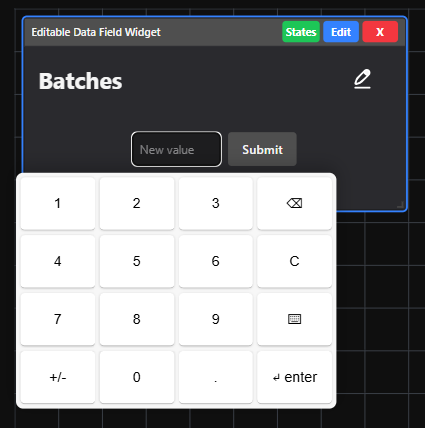Click the Submit button
Image resolution: width=425 pixels, height=428 pixels.
pos(262,149)
